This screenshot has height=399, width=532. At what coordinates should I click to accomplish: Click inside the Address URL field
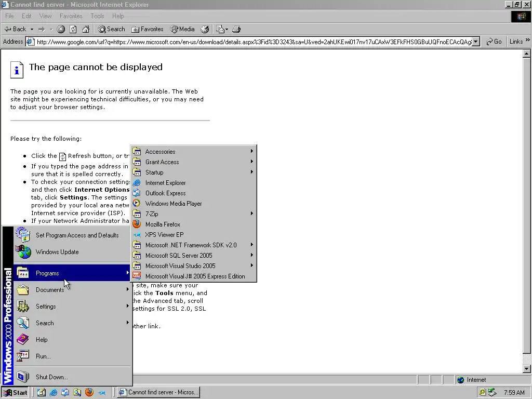pos(254,42)
